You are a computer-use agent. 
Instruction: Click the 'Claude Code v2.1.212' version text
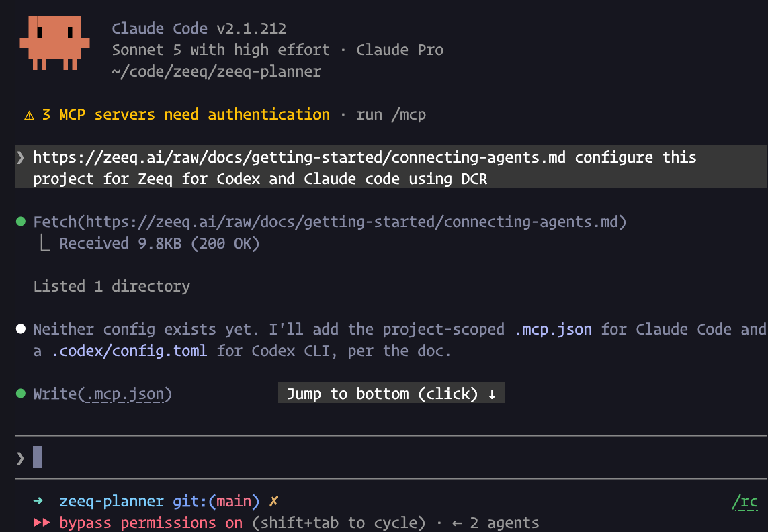point(199,28)
